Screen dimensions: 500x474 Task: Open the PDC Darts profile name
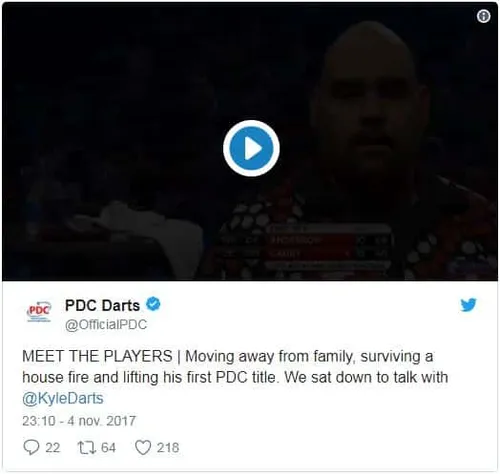[102, 305]
